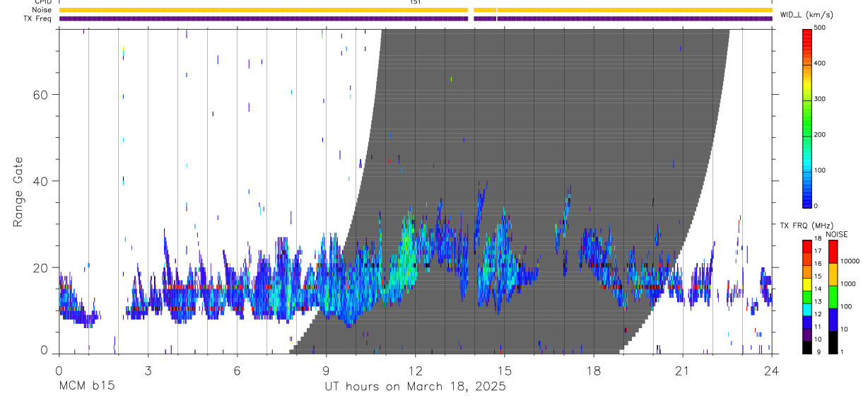This screenshot has height=401, width=868.
Task: Click the yellow segment of TX FRQ colorbar
Action: pyautogui.click(x=807, y=284)
